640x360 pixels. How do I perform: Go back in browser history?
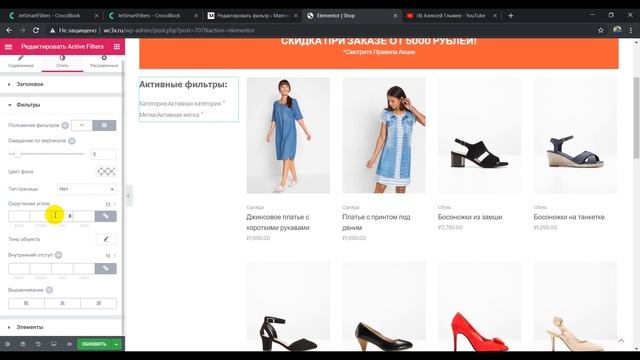pos(9,30)
